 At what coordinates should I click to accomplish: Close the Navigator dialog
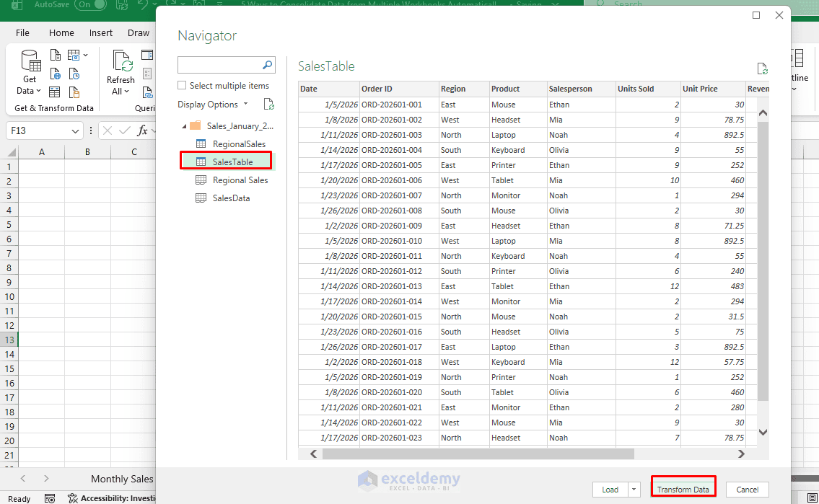pyautogui.click(x=779, y=15)
